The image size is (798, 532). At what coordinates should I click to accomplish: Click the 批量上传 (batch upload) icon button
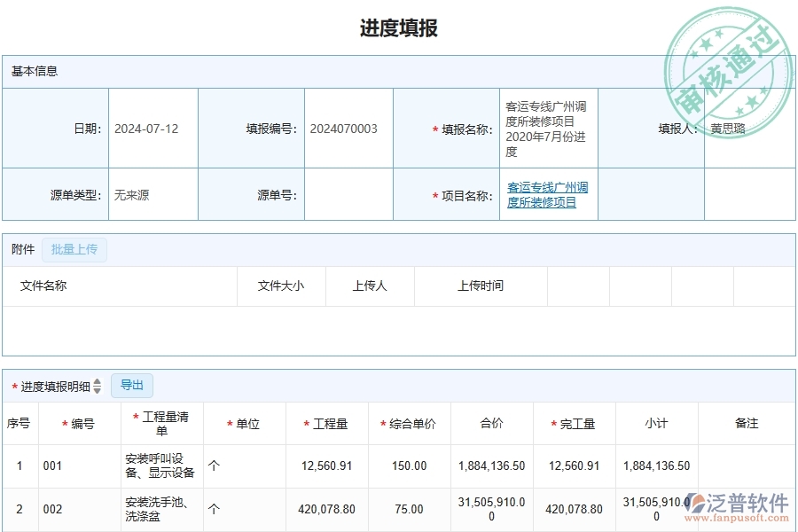click(x=74, y=249)
